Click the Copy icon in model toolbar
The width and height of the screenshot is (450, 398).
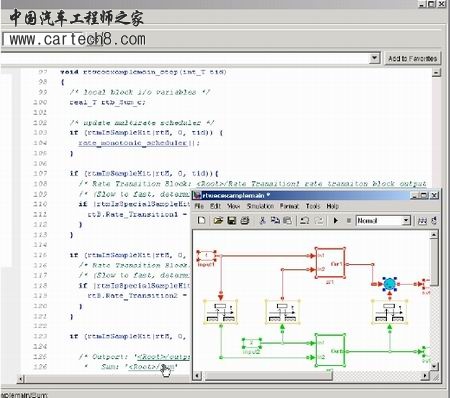(x=275, y=220)
